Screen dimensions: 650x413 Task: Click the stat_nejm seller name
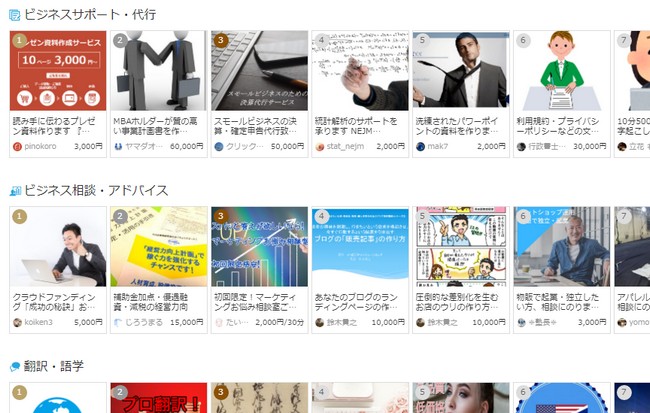coord(345,146)
